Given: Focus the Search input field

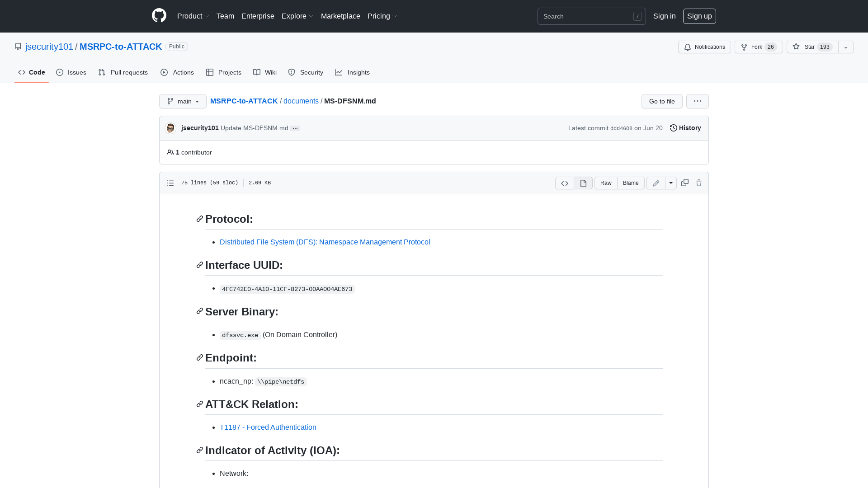Looking at the screenshot, I should coord(591,16).
